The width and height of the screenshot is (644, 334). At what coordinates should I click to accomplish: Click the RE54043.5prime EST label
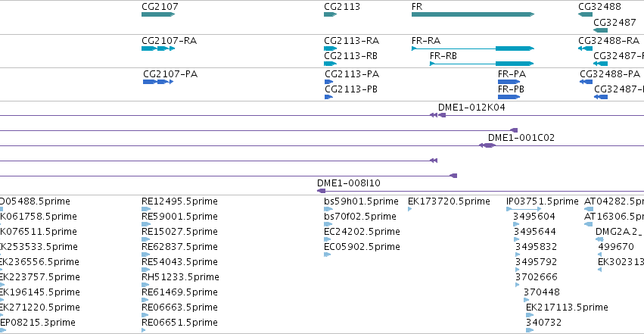pos(179,262)
